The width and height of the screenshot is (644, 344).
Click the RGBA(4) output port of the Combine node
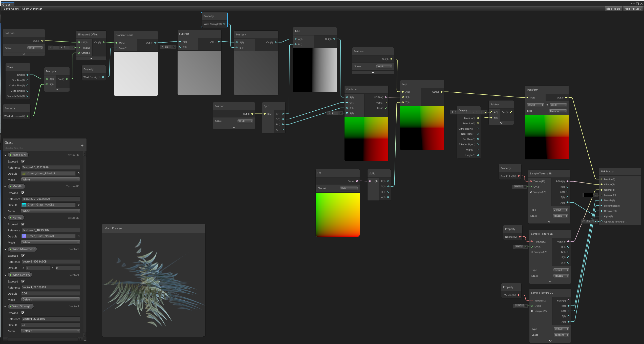point(386,97)
